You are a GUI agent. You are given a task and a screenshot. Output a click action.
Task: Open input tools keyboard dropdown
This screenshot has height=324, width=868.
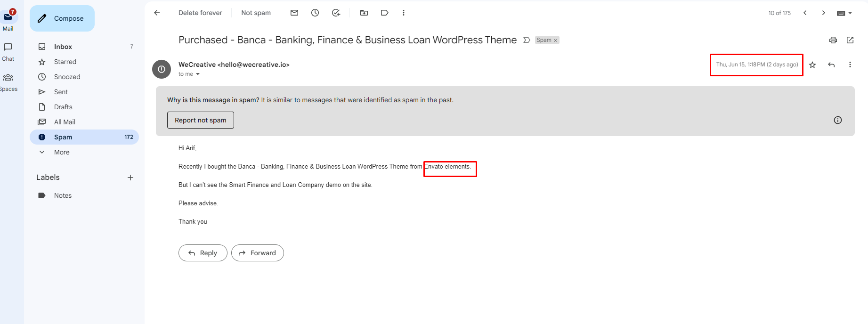point(844,13)
